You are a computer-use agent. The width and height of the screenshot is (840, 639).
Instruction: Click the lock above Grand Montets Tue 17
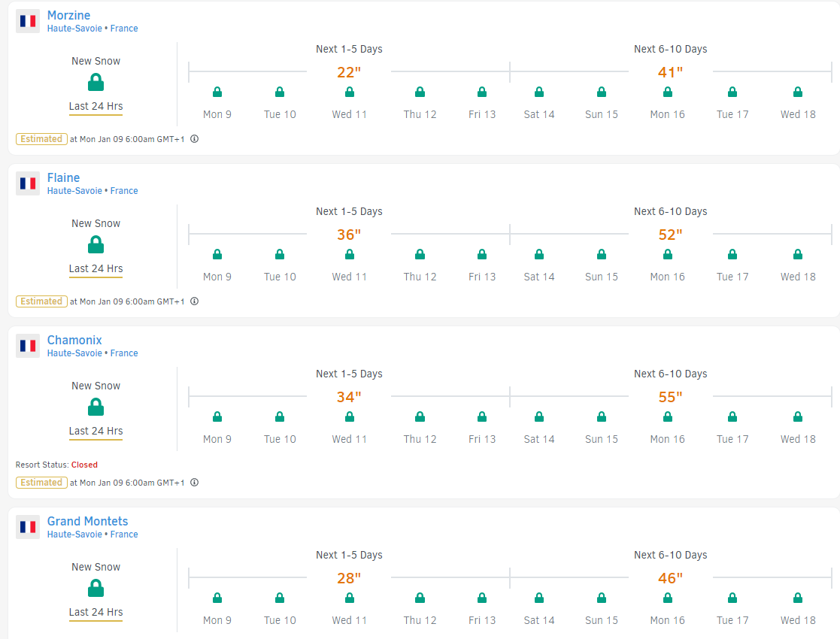click(732, 598)
